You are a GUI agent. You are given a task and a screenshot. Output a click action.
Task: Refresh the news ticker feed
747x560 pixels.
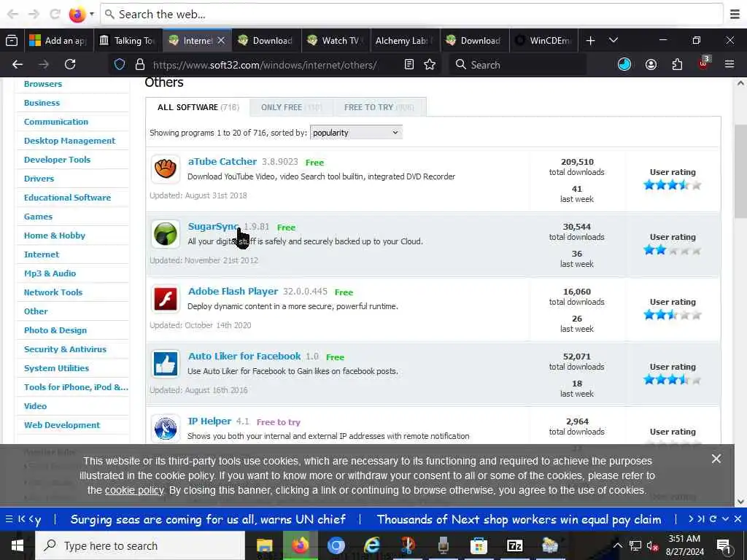(713, 518)
